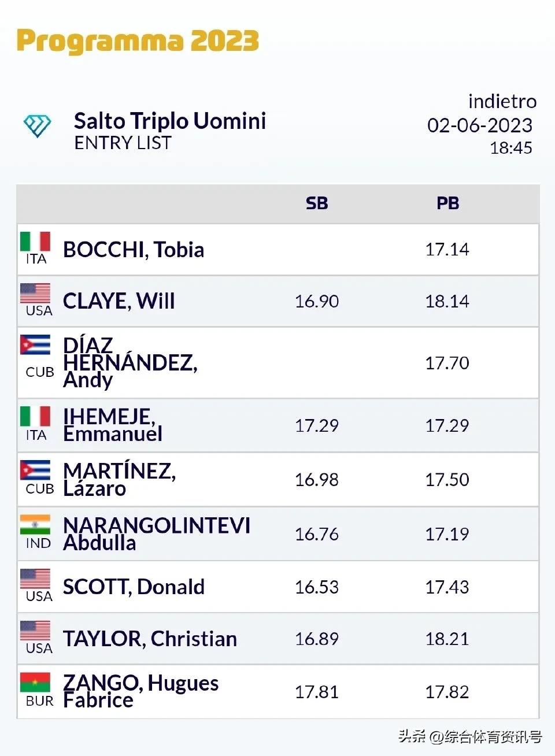The image size is (555, 756).
Task: Open athlete CLAYE, Will
Action: (119, 301)
